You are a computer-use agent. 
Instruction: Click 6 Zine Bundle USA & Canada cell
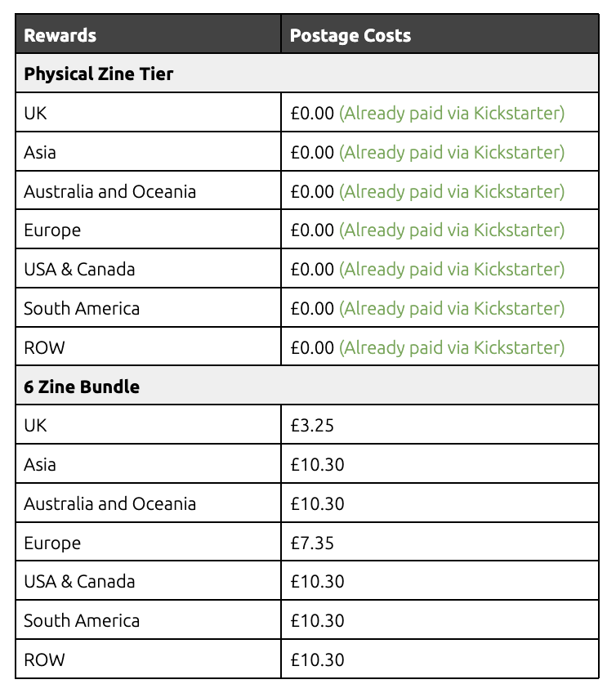click(148, 580)
